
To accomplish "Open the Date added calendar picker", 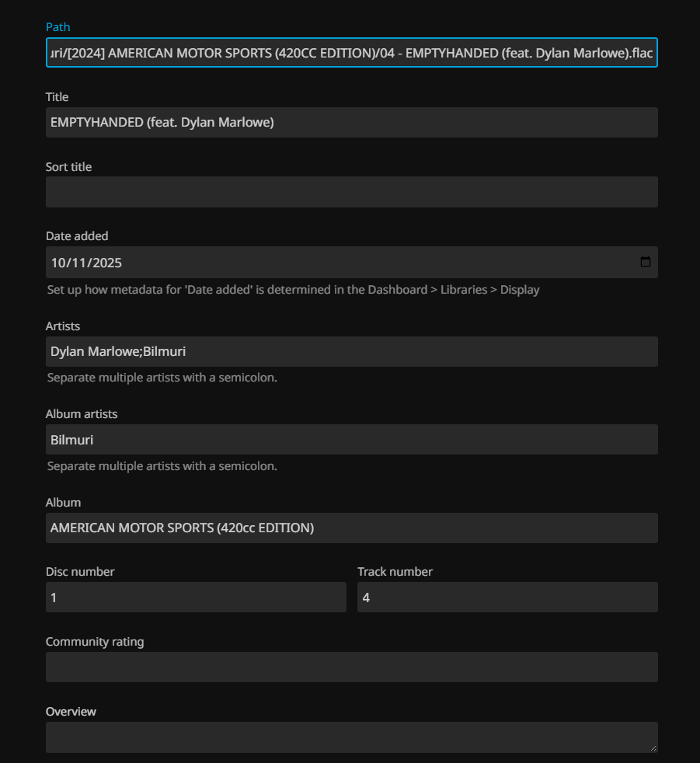I will tap(645, 262).
